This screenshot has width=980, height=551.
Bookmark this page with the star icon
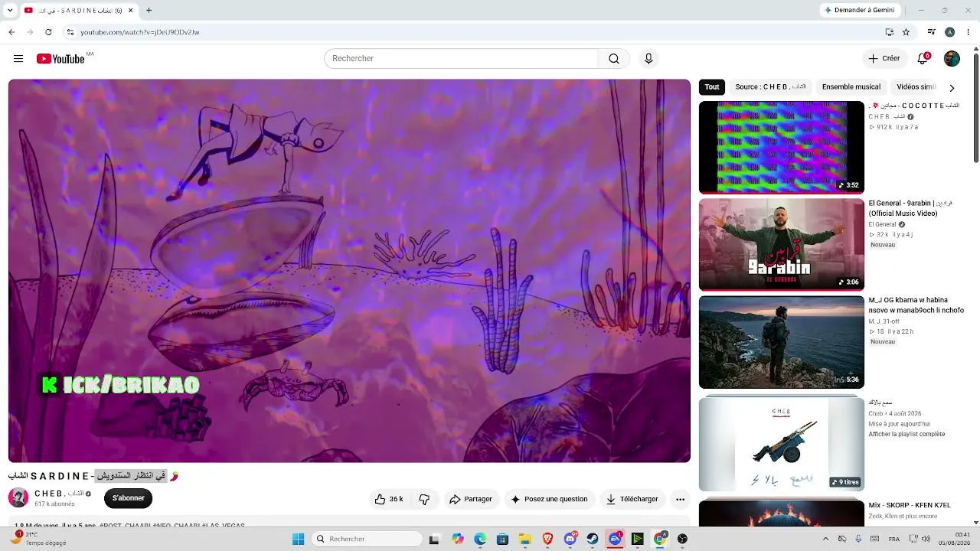coord(906,32)
